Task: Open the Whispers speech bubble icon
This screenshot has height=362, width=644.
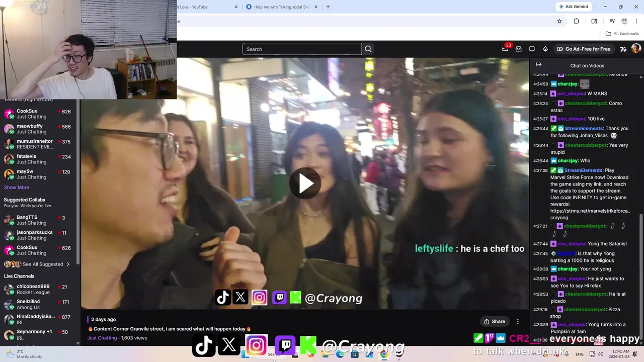Action: click(532, 49)
